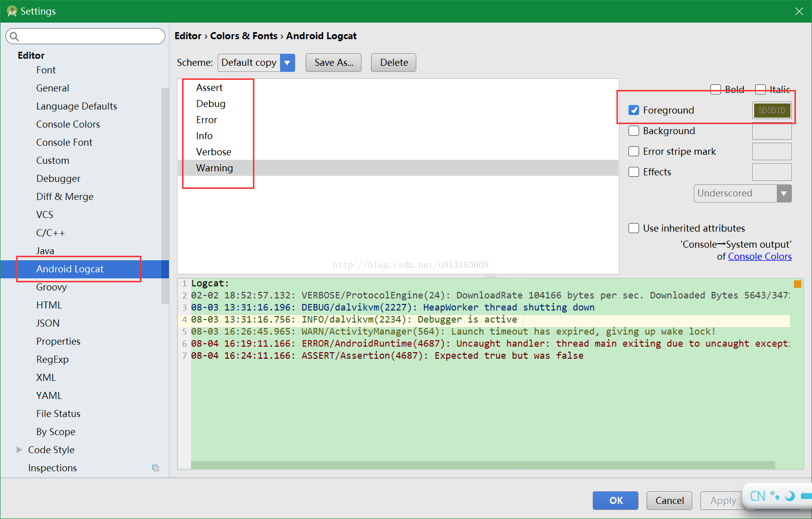Click the ERROR/AndroidRuntime preview line
Image resolution: width=812 pixels, height=519 pixels.
[x=491, y=344]
